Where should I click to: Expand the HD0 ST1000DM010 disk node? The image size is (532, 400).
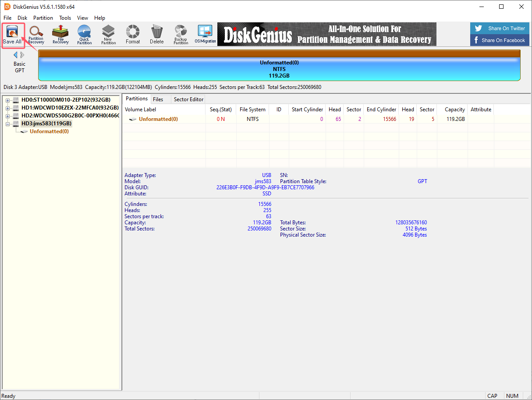pyautogui.click(x=7, y=100)
